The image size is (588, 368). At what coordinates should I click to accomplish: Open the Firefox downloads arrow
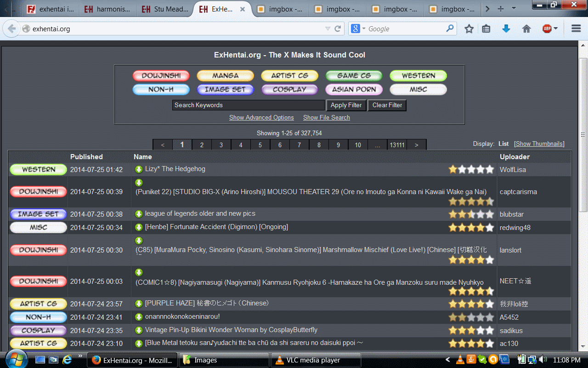click(x=506, y=29)
